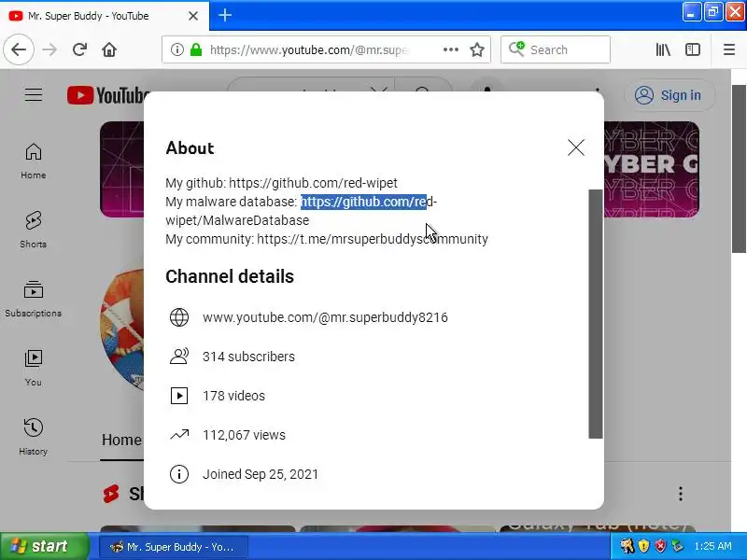The width and height of the screenshot is (747, 560).
Task: Open a new browser tab
Action: (225, 15)
